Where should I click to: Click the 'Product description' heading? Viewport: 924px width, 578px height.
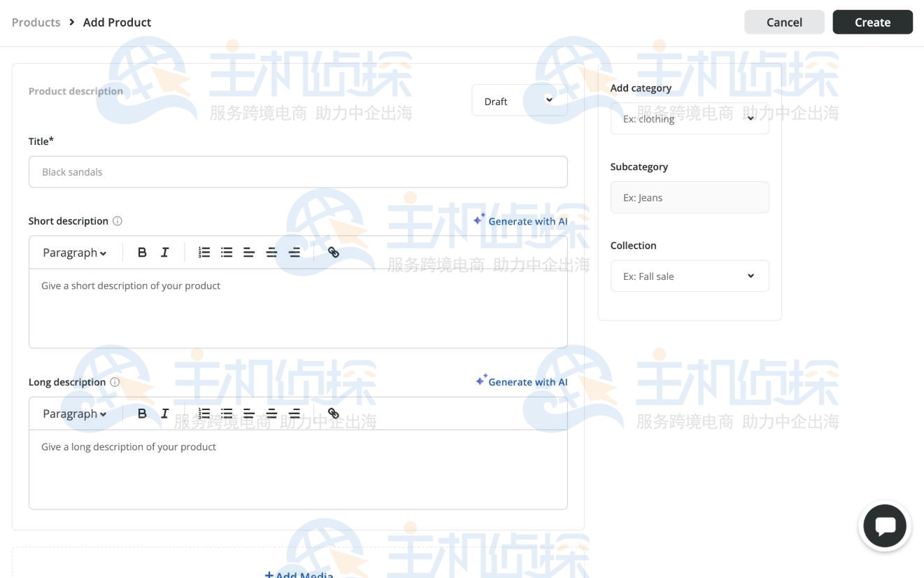(76, 91)
